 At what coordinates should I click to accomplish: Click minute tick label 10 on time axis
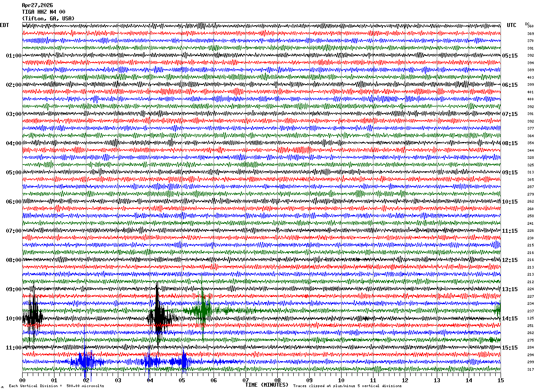click(x=341, y=380)
